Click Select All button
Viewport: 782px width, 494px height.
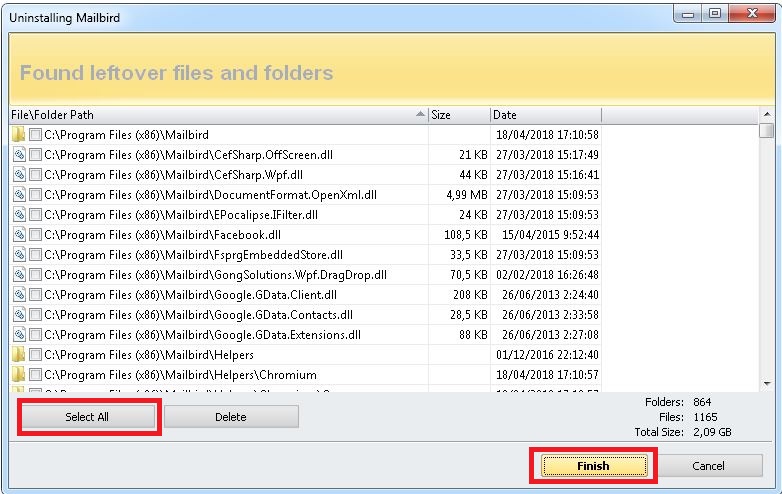(x=87, y=417)
